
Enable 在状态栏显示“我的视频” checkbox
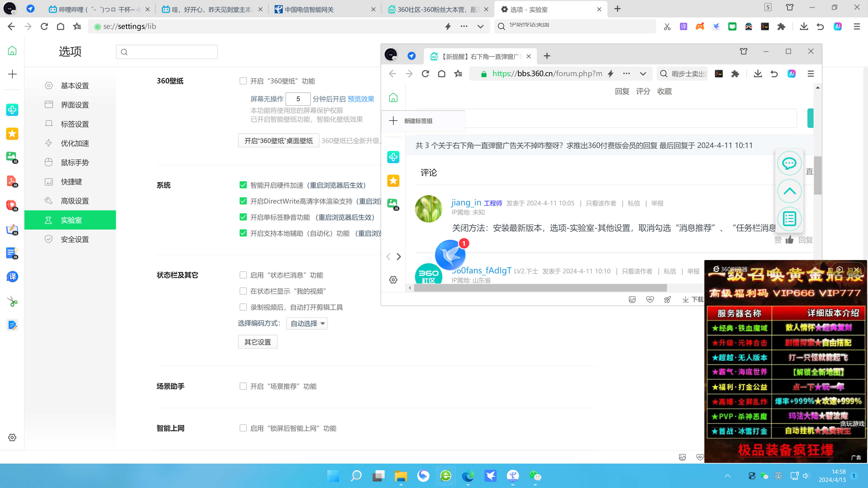(243, 291)
